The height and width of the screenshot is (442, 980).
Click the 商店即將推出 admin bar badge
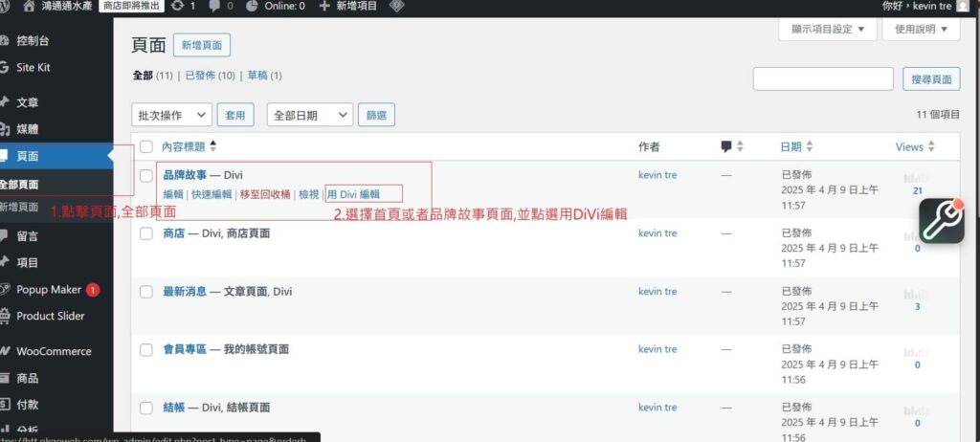pyautogui.click(x=131, y=6)
